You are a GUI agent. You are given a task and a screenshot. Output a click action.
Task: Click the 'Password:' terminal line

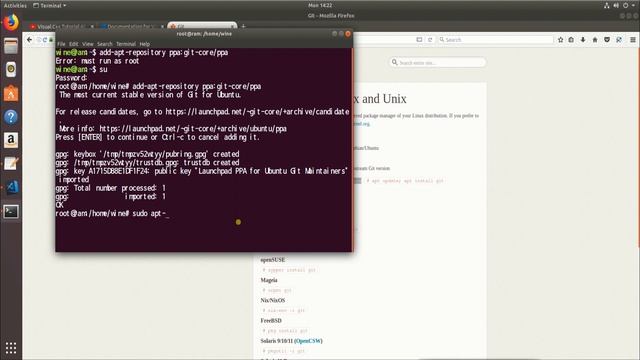point(71,78)
